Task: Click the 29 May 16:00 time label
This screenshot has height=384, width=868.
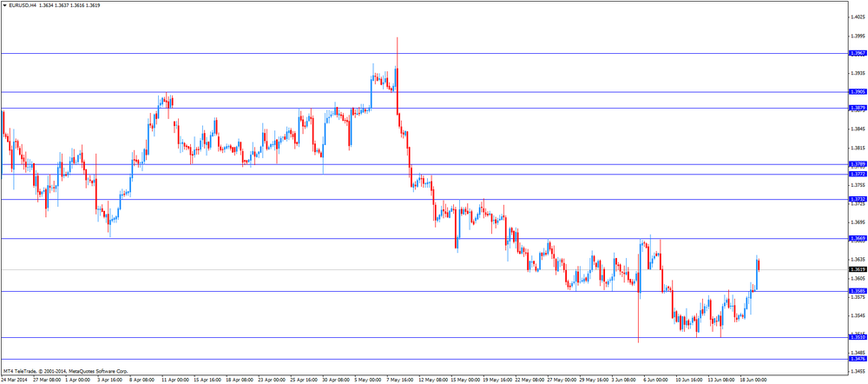Action: point(593,381)
